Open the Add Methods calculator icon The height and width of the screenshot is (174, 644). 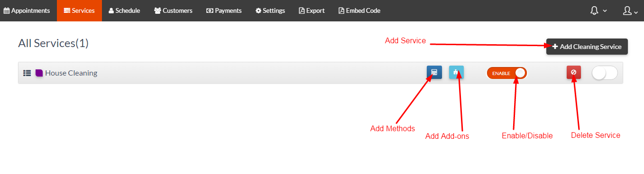[434, 73]
